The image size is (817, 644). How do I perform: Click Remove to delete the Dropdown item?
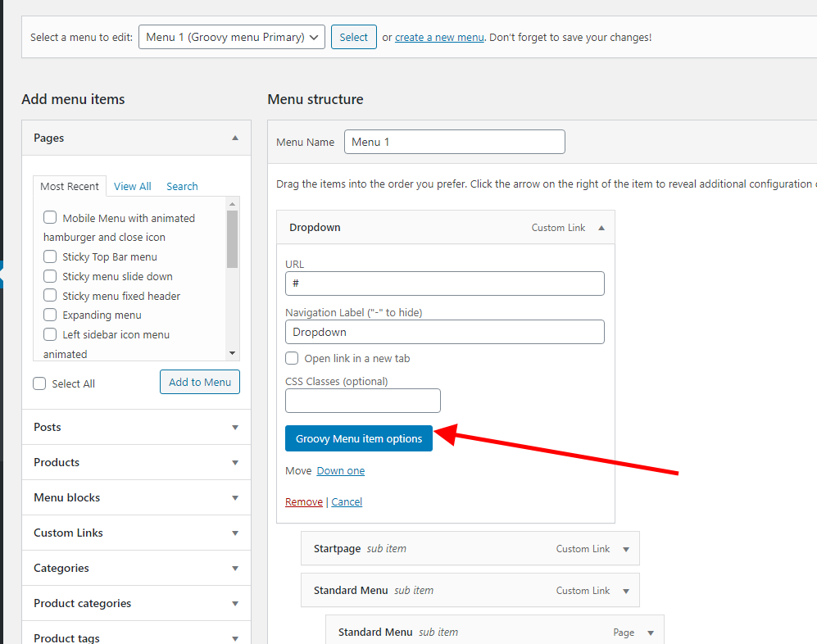click(303, 501)
